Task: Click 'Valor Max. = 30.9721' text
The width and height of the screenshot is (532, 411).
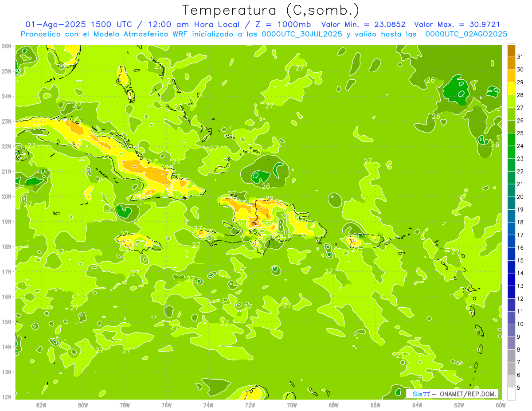Action: (457, 24)
